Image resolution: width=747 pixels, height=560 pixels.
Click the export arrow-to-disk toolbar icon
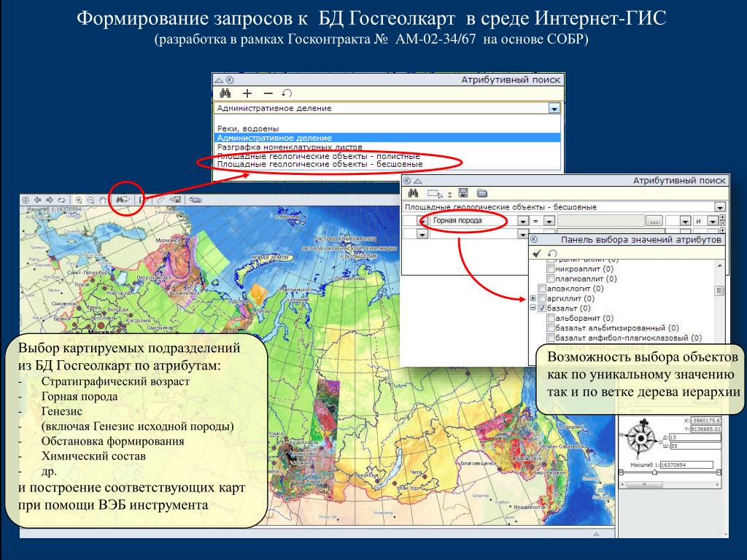pyautogui.click(x=175, y=200)
